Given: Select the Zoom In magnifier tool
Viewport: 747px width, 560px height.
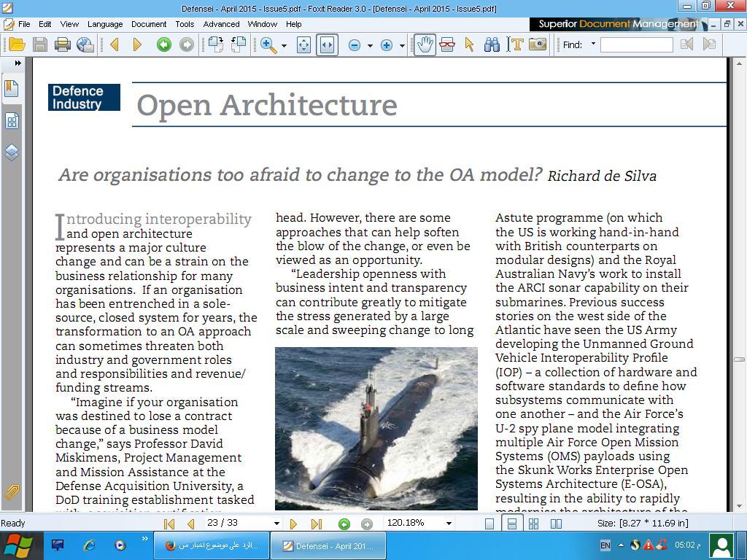Looking at the screenshot, I should click(268, 44).
